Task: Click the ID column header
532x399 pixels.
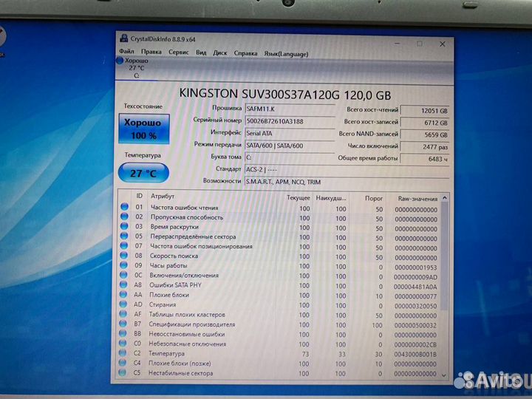Action: [139, 196]
